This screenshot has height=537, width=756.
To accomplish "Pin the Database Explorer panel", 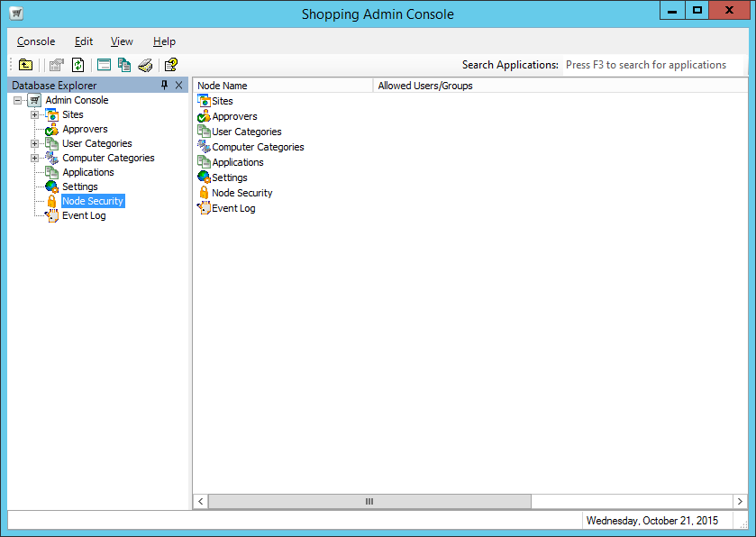I will pyautogui.click(x=164, y=86).
